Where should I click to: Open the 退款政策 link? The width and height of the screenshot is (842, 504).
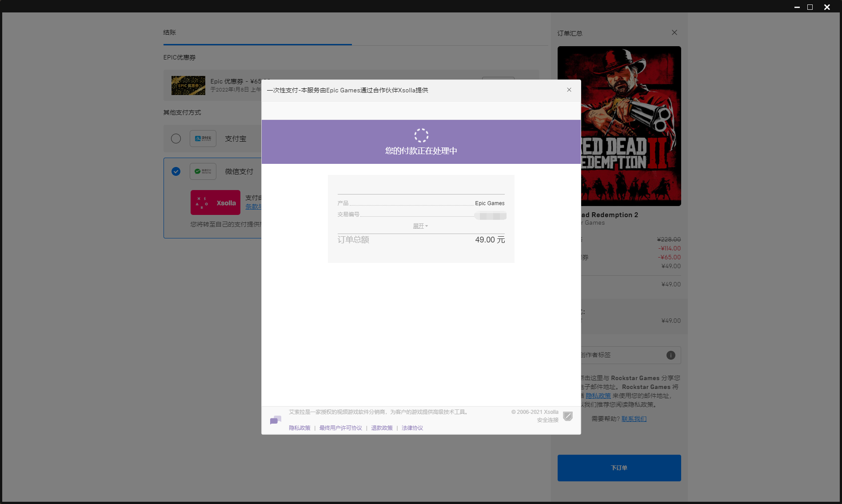pos(382,428)
